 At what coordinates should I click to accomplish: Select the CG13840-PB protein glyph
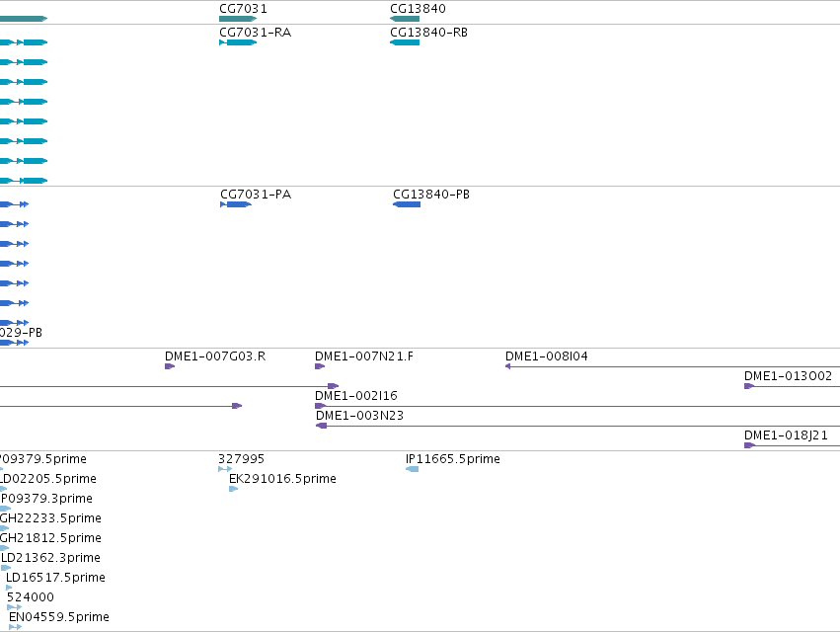(407, 204)
